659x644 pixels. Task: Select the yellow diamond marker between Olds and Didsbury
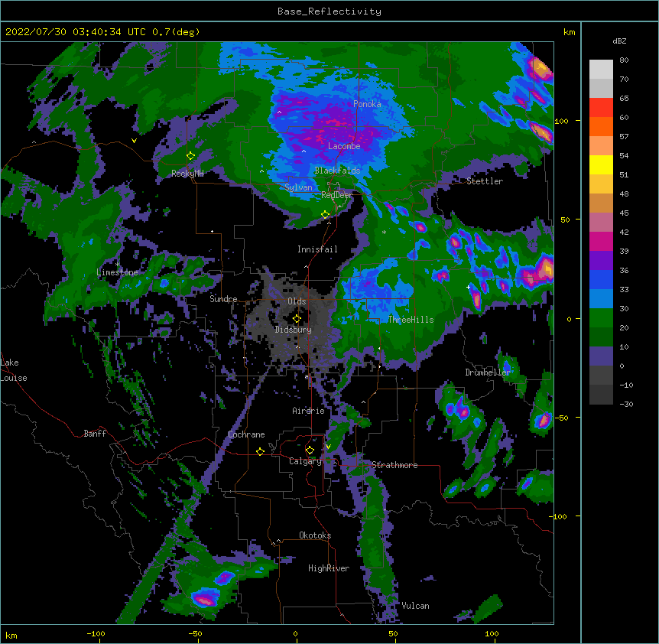point(297,319)
